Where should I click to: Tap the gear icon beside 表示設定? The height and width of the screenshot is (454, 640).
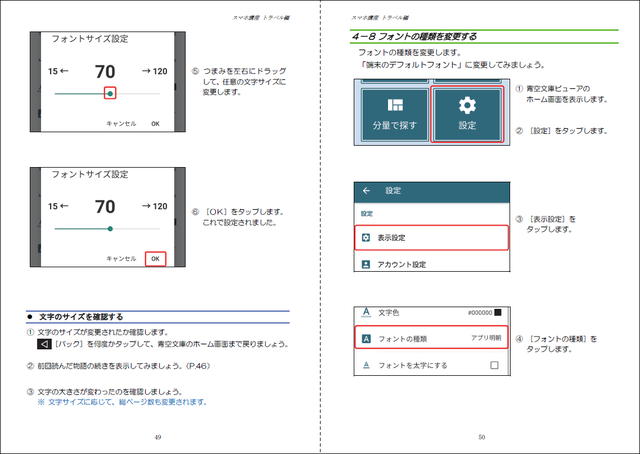click(366, 238)
